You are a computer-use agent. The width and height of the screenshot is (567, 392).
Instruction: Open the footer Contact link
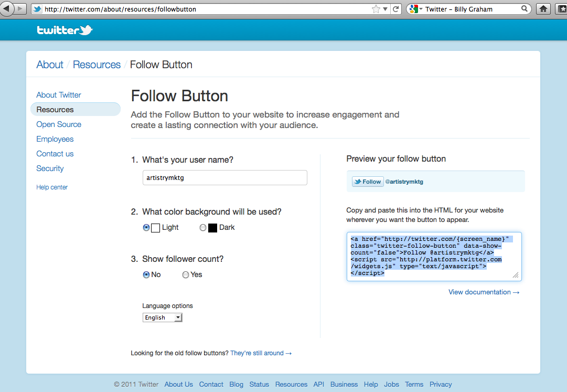click(x=211, y=385)
